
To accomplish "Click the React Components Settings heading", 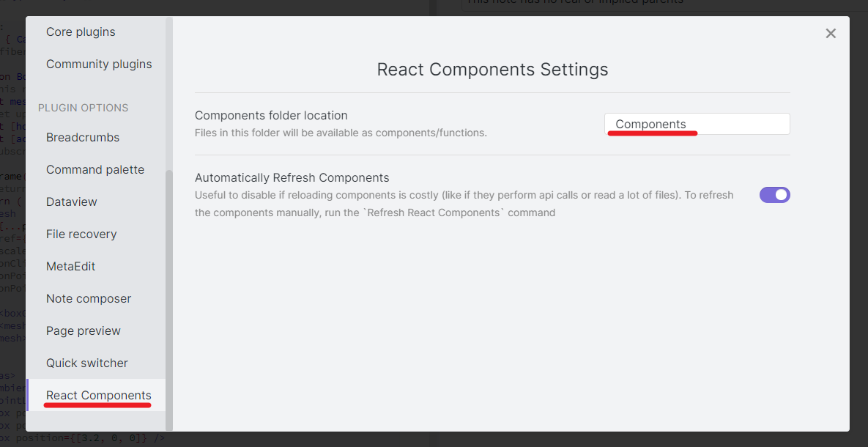I will coord(492,70).
